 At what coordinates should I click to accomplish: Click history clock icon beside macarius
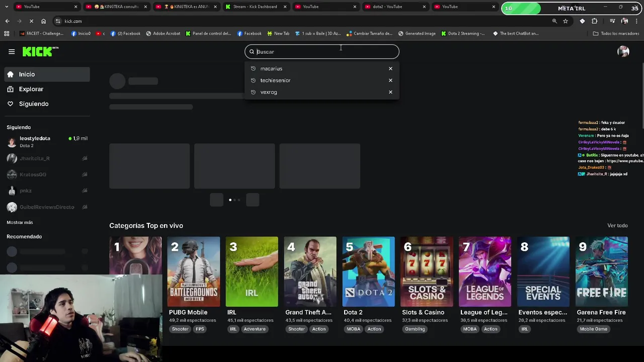253,68
